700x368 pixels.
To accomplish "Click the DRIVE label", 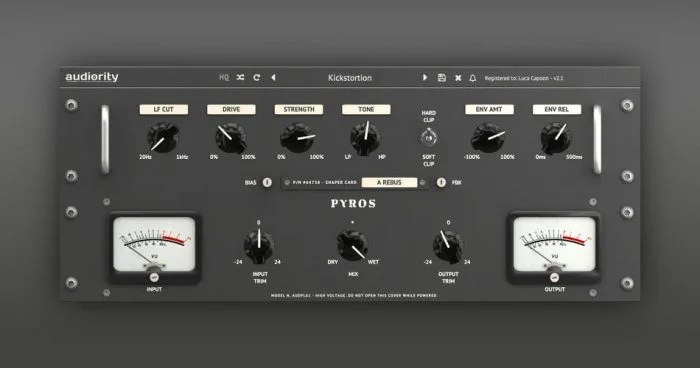I will [x=231, y=109].
